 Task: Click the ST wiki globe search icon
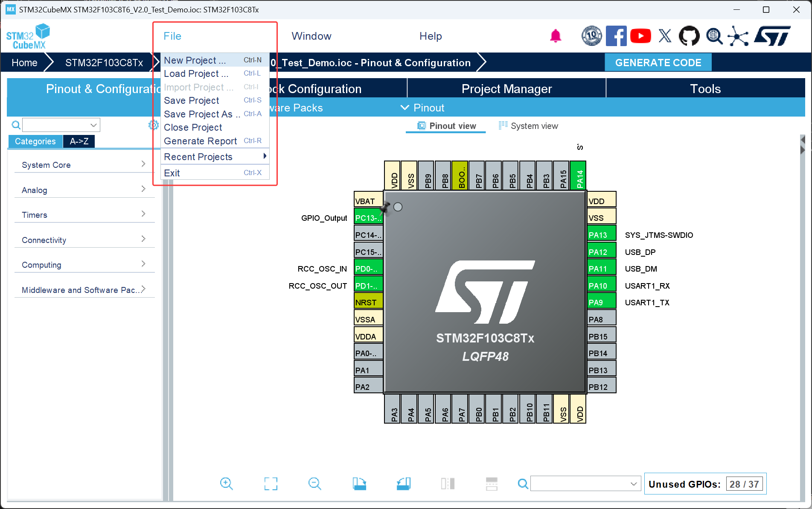click(x=714, y=36)
